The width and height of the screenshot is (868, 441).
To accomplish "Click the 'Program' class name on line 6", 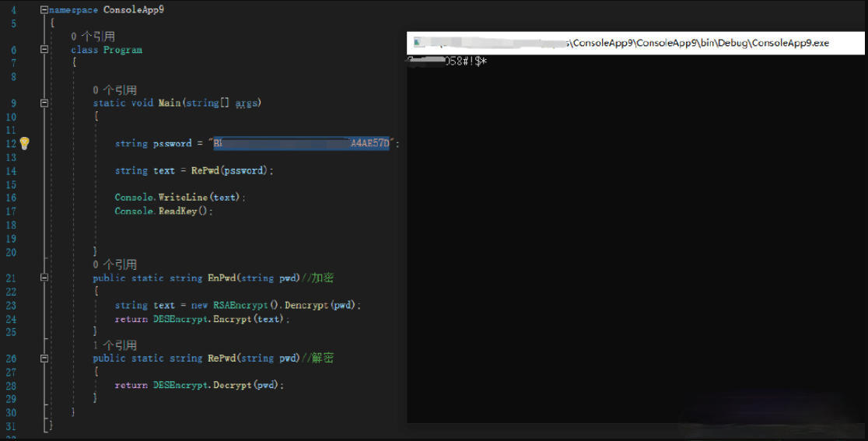I will pyautogui.click(x=123, y=50).
